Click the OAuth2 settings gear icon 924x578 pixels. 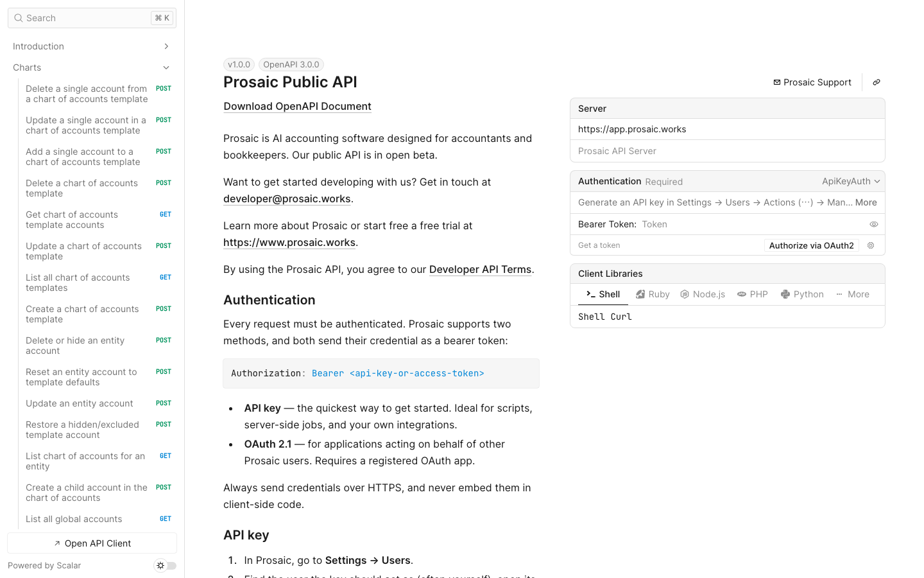point(871,245)
